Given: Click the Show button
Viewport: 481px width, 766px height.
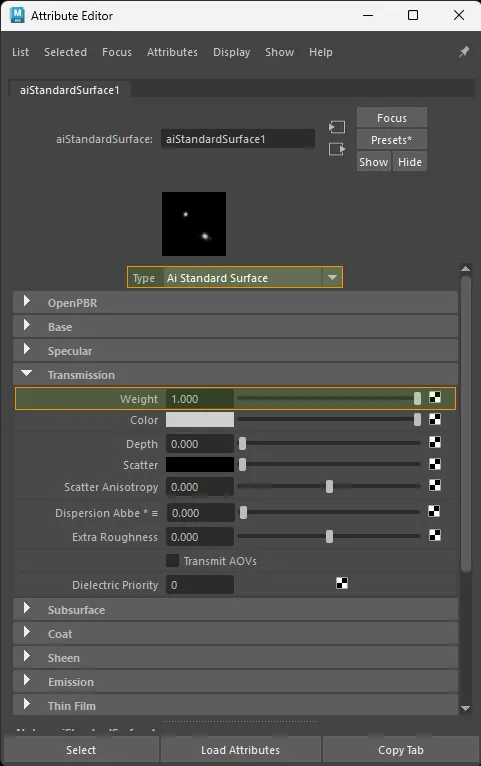Looking at the screenshot, I should [x=374, y=162].
